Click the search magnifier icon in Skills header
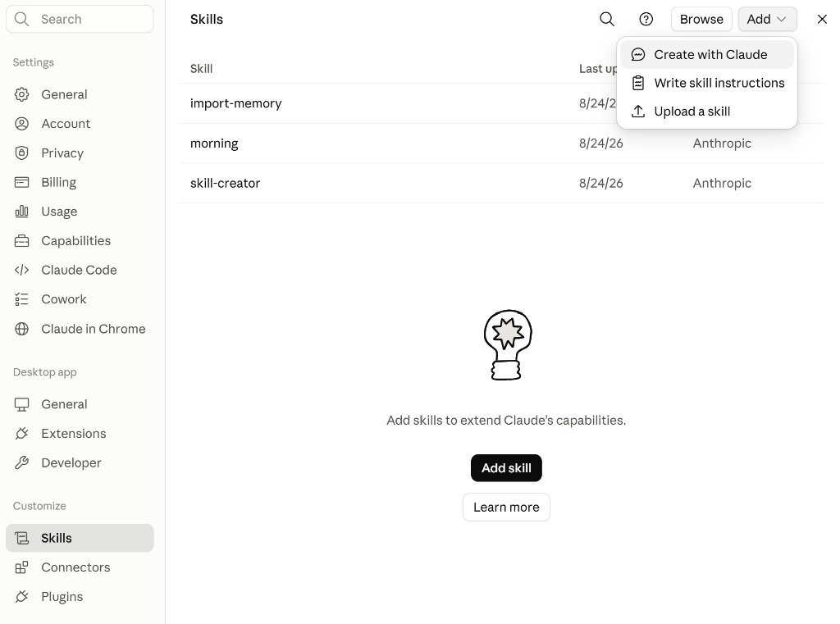 click(x=606, y=20)
